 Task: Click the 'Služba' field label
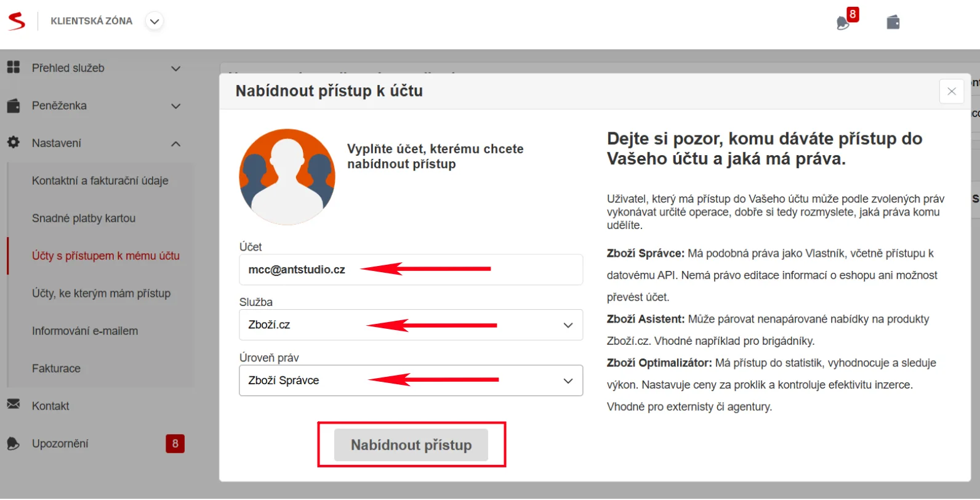pos(256,302)
